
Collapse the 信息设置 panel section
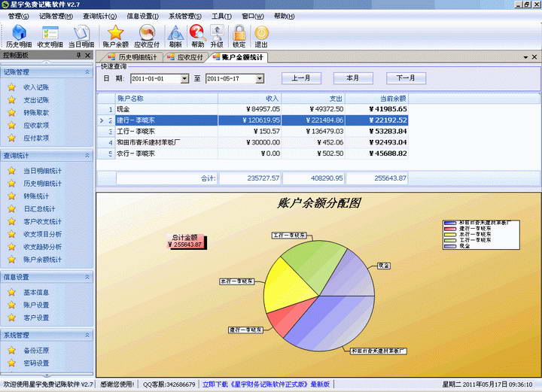click(x=87, y=277)
